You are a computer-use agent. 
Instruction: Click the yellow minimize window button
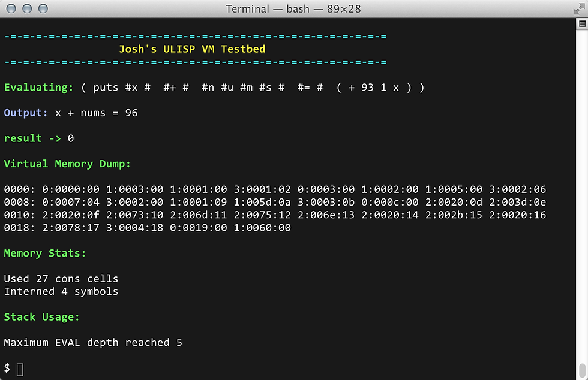point(27,8)
